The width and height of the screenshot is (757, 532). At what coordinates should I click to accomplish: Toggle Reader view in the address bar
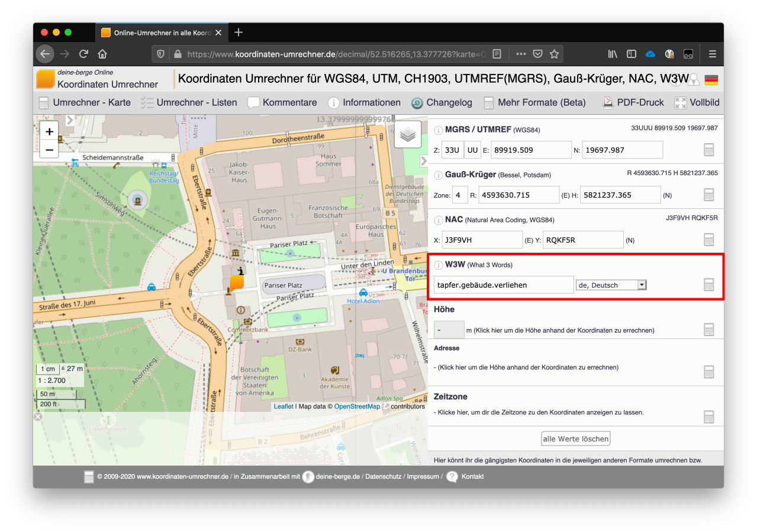tap(497, 54)
